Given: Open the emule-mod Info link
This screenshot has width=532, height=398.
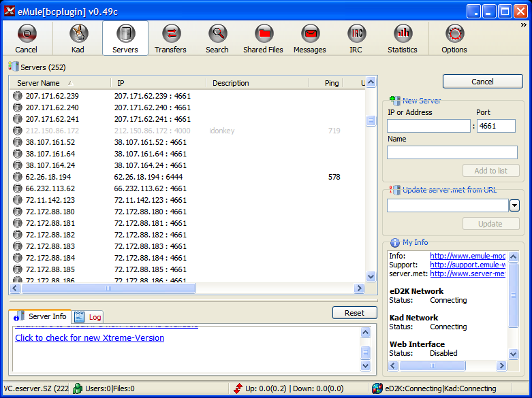Looking at the screenshot, I should [x=467, y=256].
